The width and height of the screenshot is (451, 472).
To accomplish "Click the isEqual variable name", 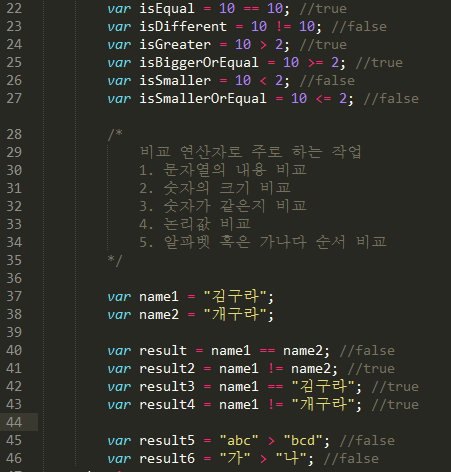I will click(167, 9).
